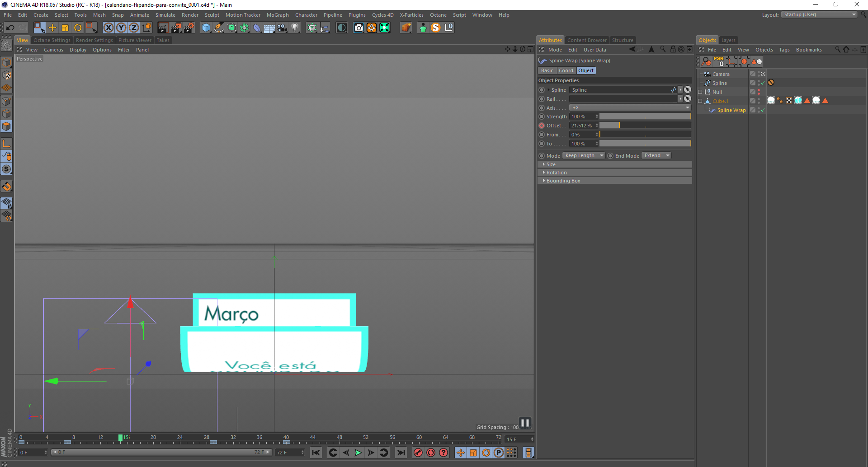868x467 pixels.
Task: Toggle the Y axis lock
Action: [x=121, y=28]
